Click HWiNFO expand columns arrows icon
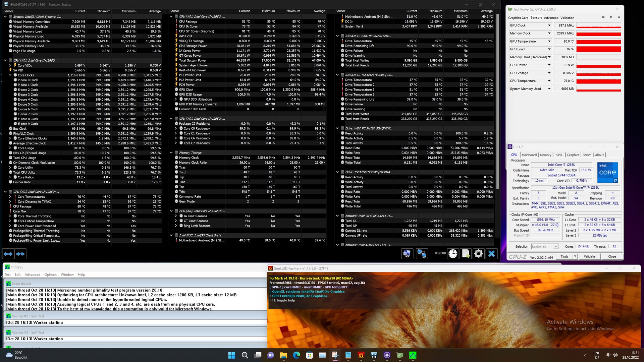This screenshot has height=362, width=644. (8, 254)
